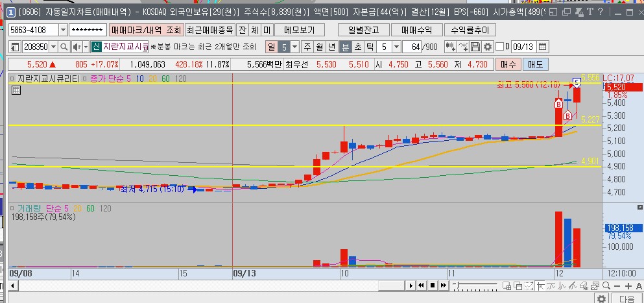Open the stock list panel icon

[x=15, y=47]
